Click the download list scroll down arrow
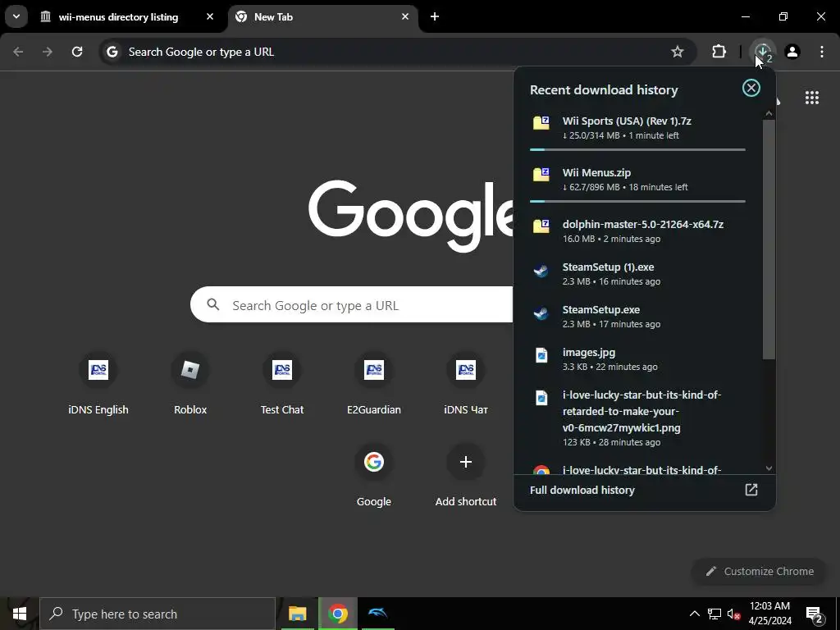The image size is (840, 630). pos(769,468)
